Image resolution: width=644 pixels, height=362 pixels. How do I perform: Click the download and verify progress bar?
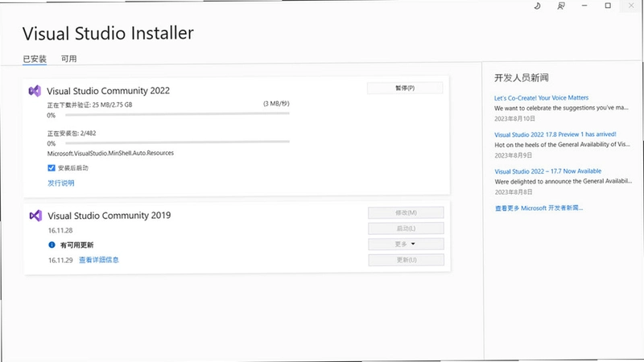(177, 113)
